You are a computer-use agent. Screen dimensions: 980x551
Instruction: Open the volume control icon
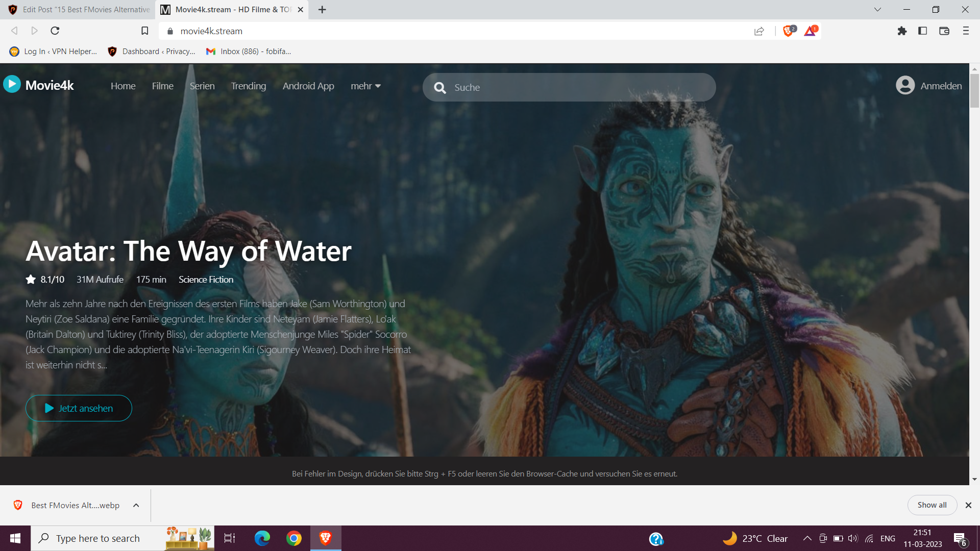[x=853, y=538]
